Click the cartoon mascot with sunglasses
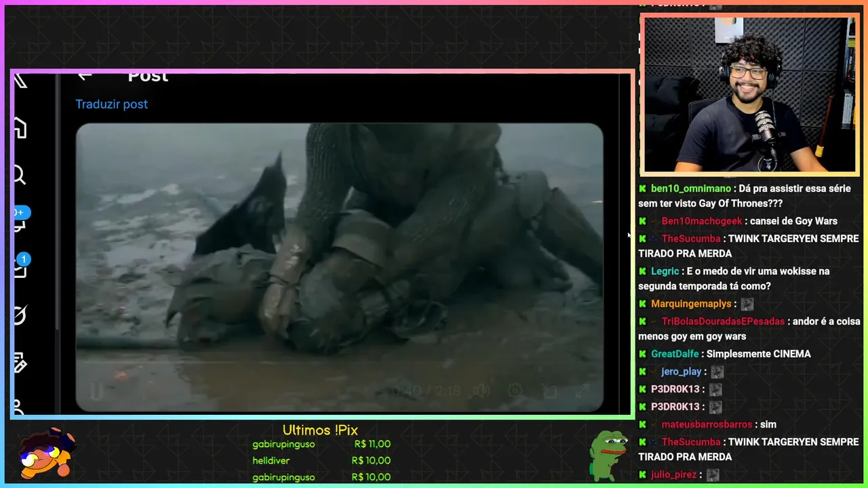Viewport: 868px width, 488px height. coord(45,453)
